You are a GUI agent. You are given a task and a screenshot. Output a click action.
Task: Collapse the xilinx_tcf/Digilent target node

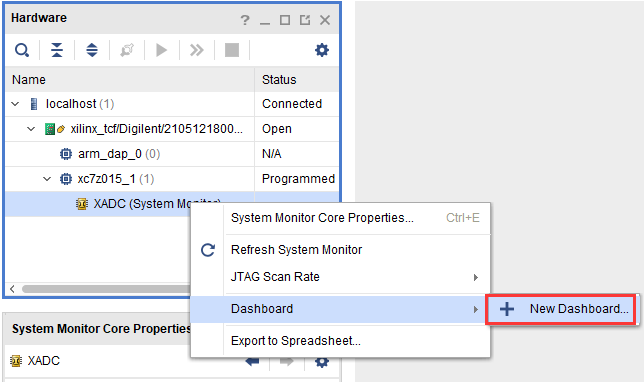(31, 129)
